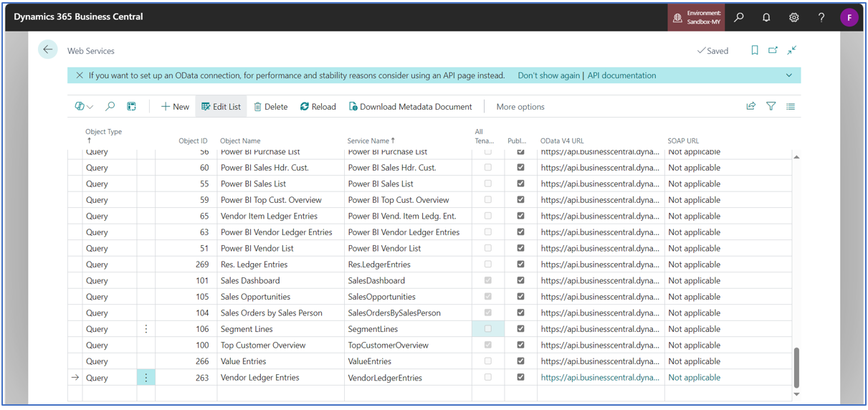The width and height of the screenshot is (868, 410).
Task: Select the TopCustomerOverview service name
Action: [388, 345]
